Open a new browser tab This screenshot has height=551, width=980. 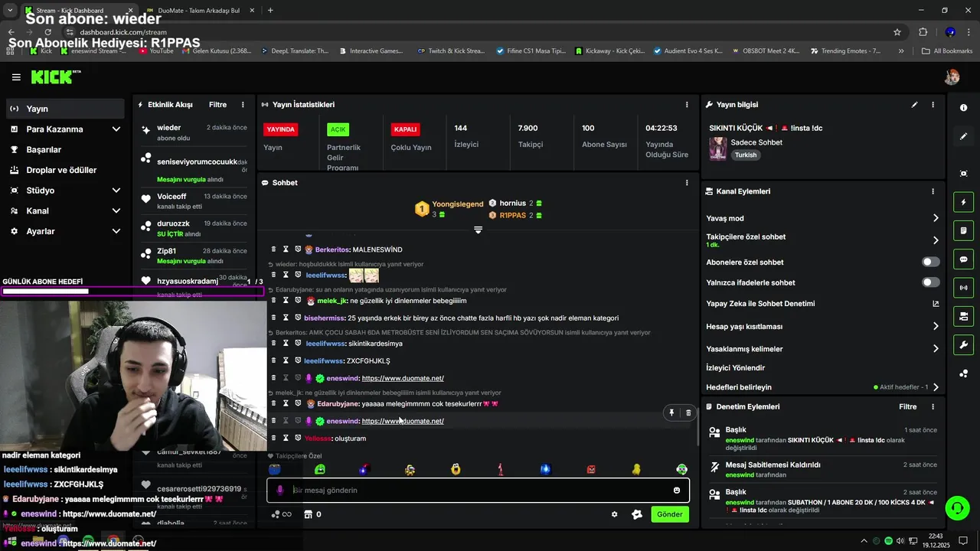coord(270,11)
